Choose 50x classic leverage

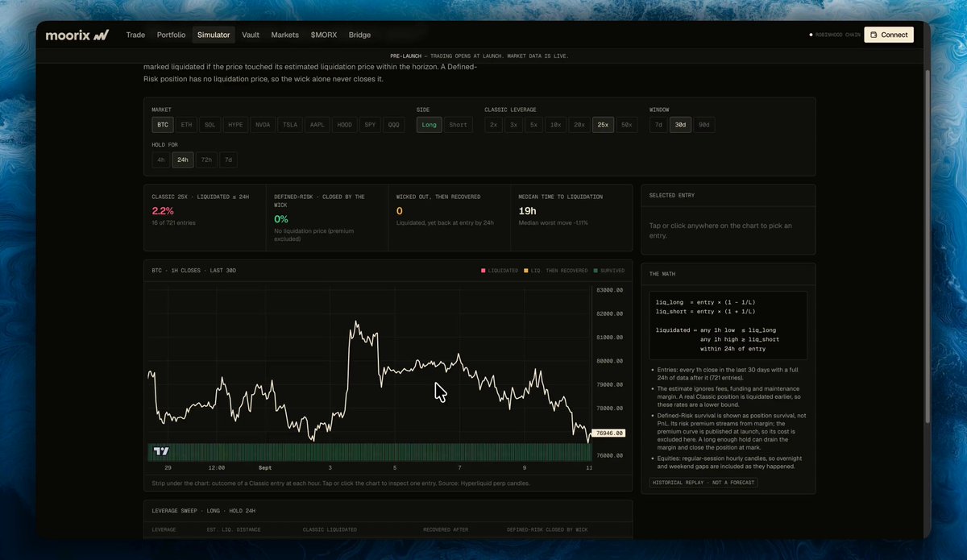click(627, 125)
